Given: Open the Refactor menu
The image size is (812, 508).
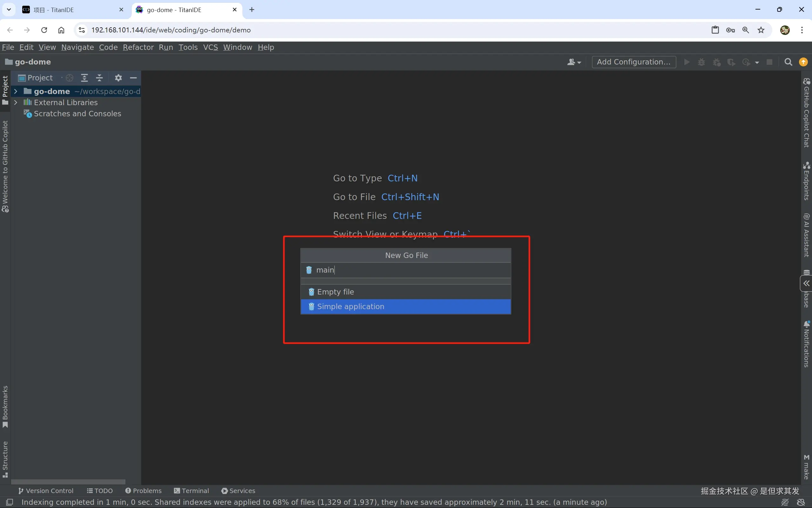Looking at the screenshot, I should tap(138, 47).
